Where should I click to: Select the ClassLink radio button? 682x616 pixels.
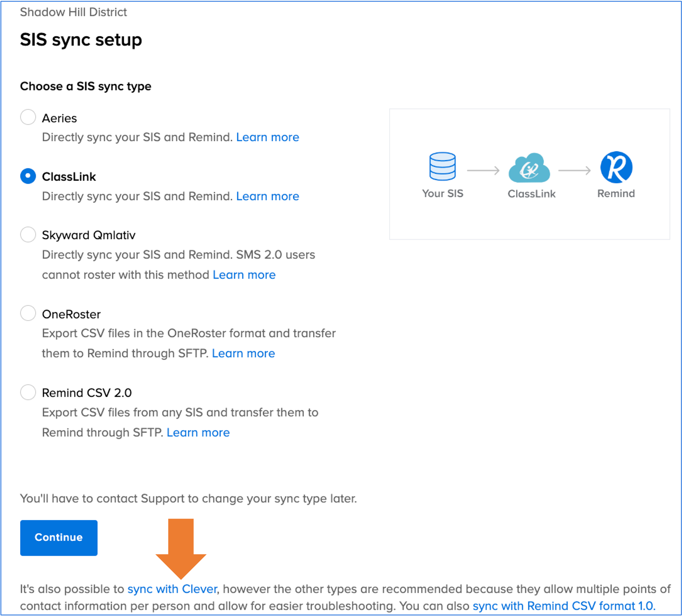(x=28, y=176)
